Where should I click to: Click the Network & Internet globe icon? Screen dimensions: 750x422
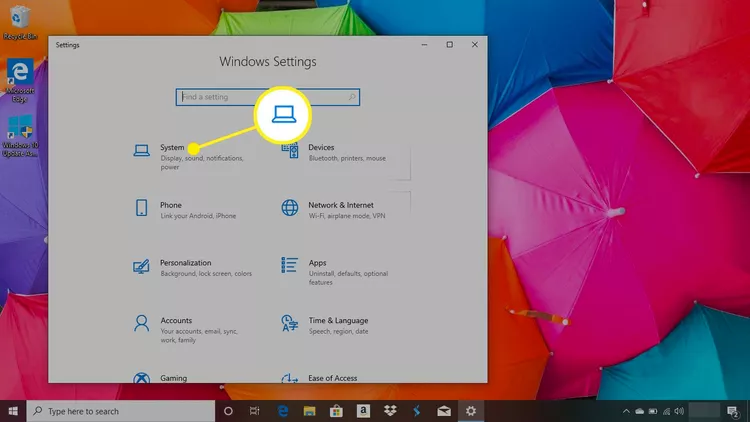pyautogui.click(x=289, y=208)
